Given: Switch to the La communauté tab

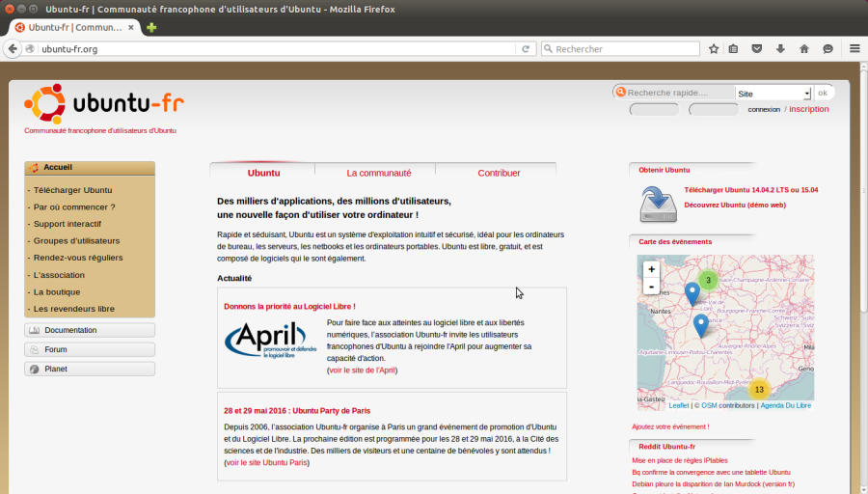Looking at the screenshot, I should pos(379,173).
